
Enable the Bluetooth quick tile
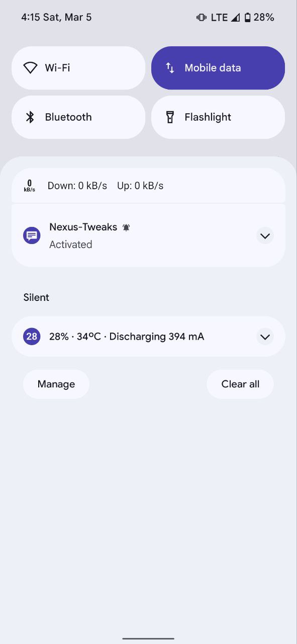[x=78, y=117]
